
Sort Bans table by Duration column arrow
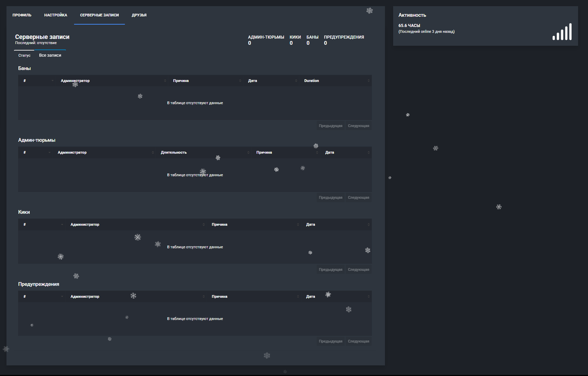368,81
